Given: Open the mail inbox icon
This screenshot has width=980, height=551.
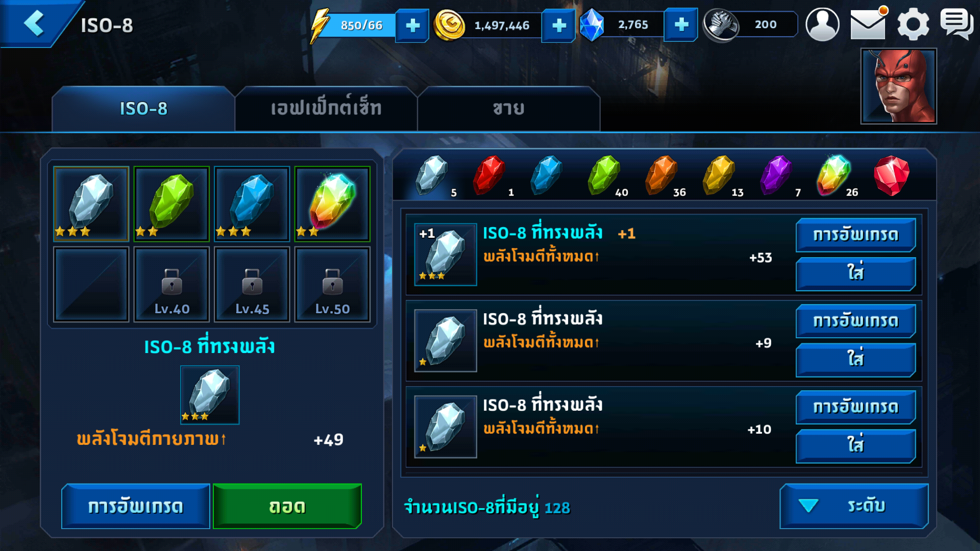Looking at the screenshot, I should point(868,23).
